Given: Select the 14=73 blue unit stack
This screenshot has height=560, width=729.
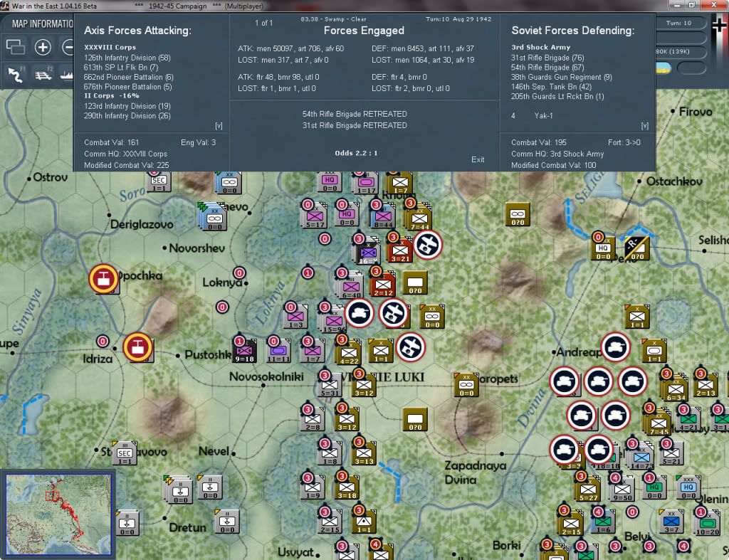Looking at the screenshot, I should point(641,456).
